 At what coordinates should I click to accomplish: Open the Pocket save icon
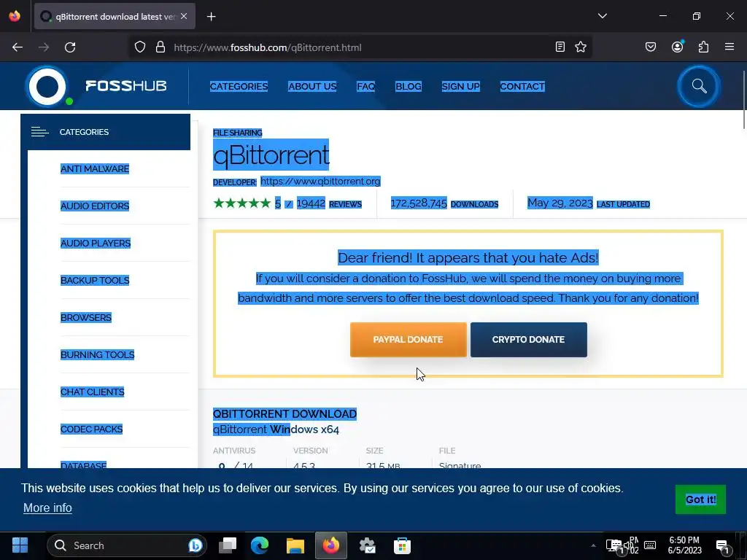(x=651, y=47)
